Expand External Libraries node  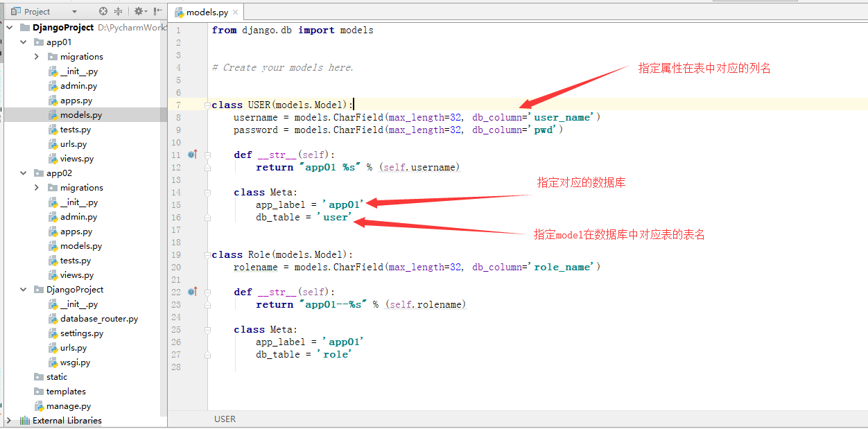pyautogui.click(x=9, y=421)
